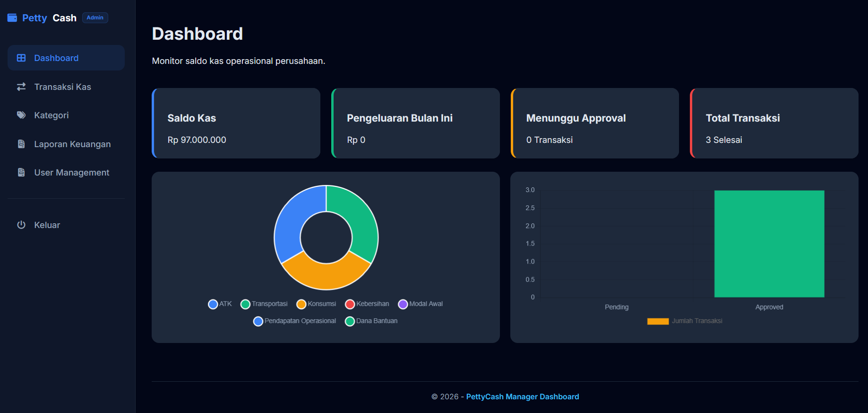Toggle the ATK legend entry in donut chart
Screen dimensions: 868x413
pos(220,304)
